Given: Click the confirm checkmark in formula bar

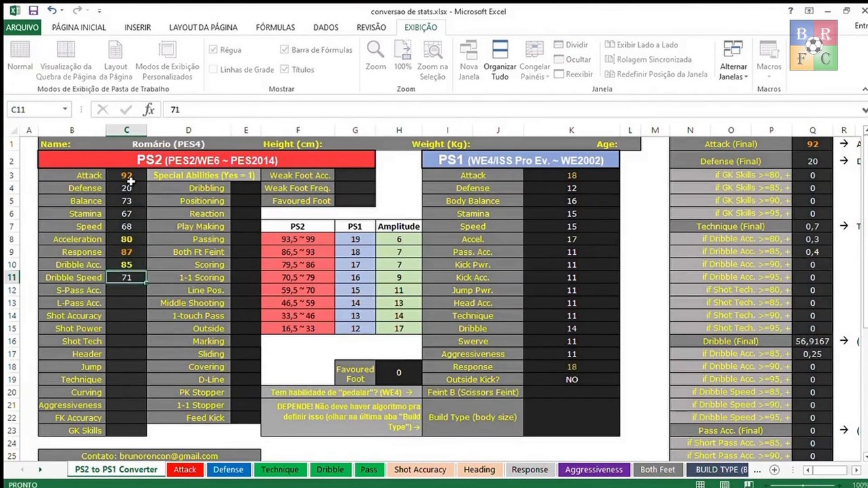Looking at the screenshot, I should click(126, 110).
